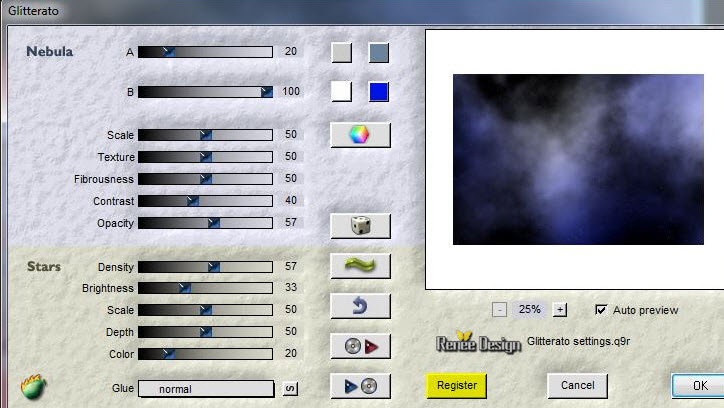The width and height of the screenshot is (724, 408).
Task: Adjust the Stars Color slider
Action: pos(205,354)
